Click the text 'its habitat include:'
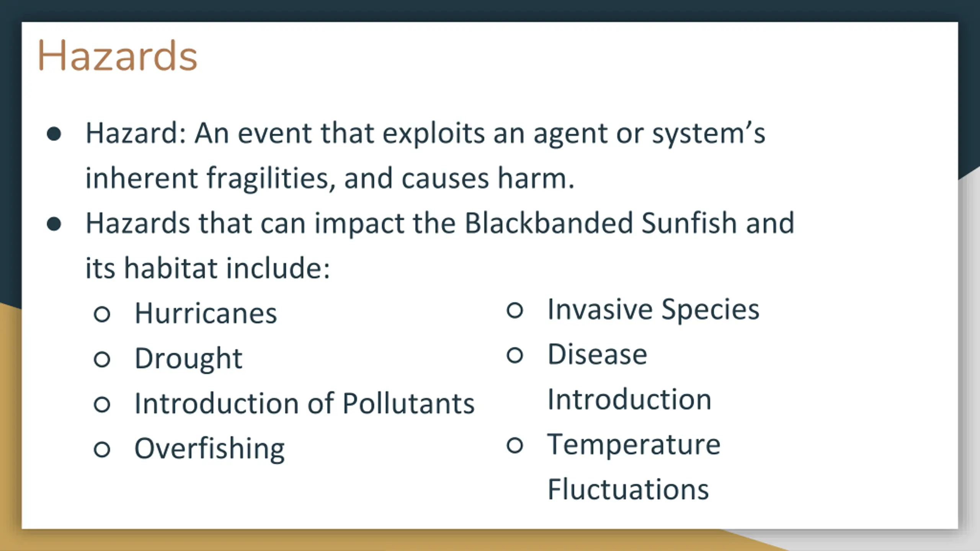Screen dimensions: 980x551 tap(207, 268)
